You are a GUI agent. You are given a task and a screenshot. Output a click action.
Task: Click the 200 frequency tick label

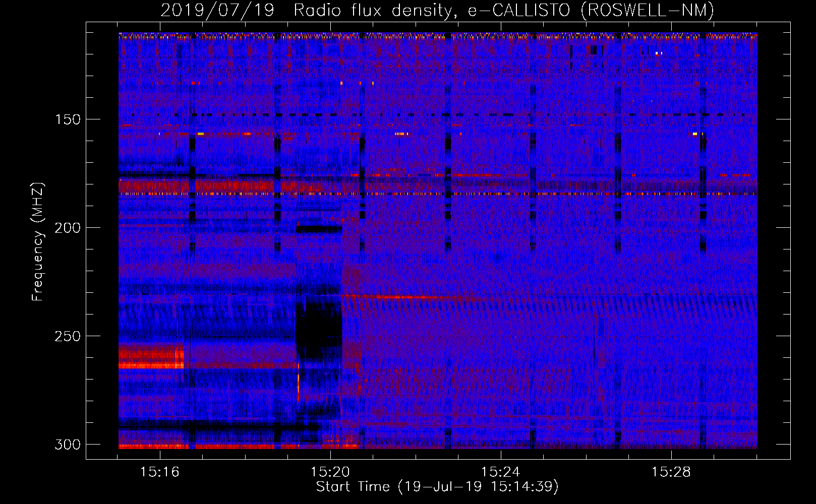(67, 228)
